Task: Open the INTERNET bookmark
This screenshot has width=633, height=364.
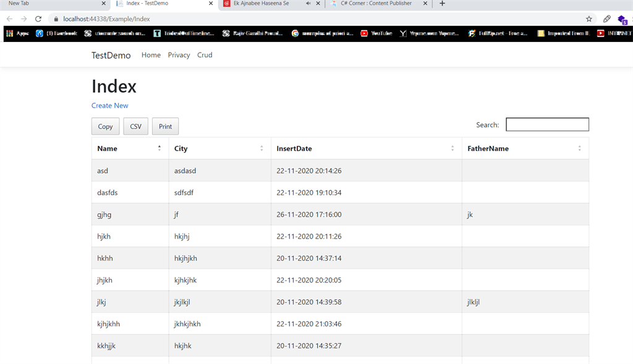Action: (x=614, y=33)
